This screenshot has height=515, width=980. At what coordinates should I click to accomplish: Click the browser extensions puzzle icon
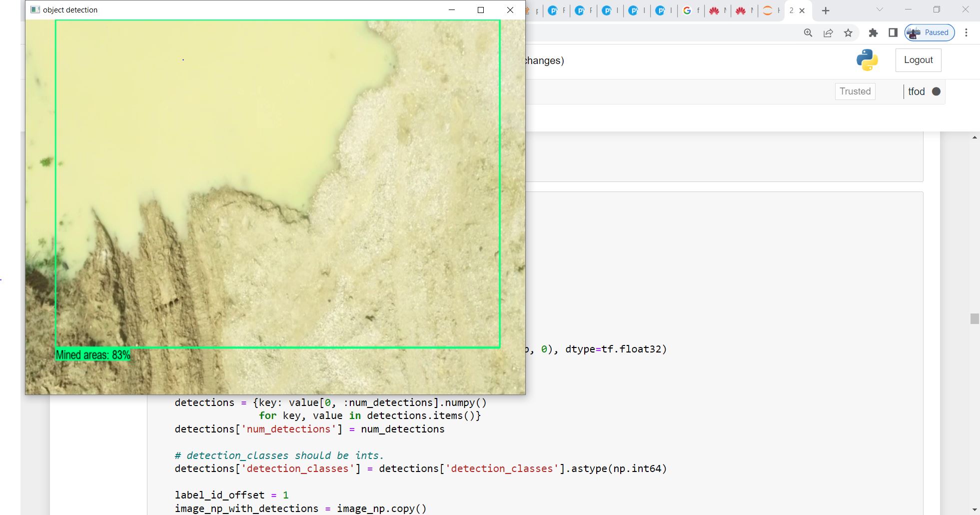coord(874,32)
